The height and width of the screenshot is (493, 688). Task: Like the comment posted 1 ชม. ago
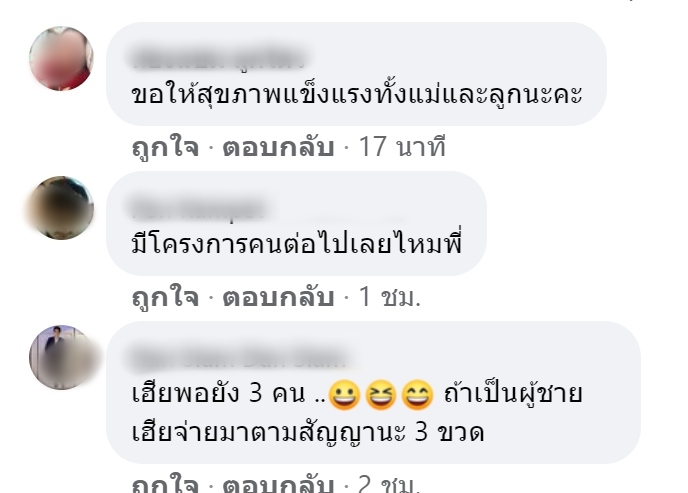pyautogui.click(x=166, y=297)
